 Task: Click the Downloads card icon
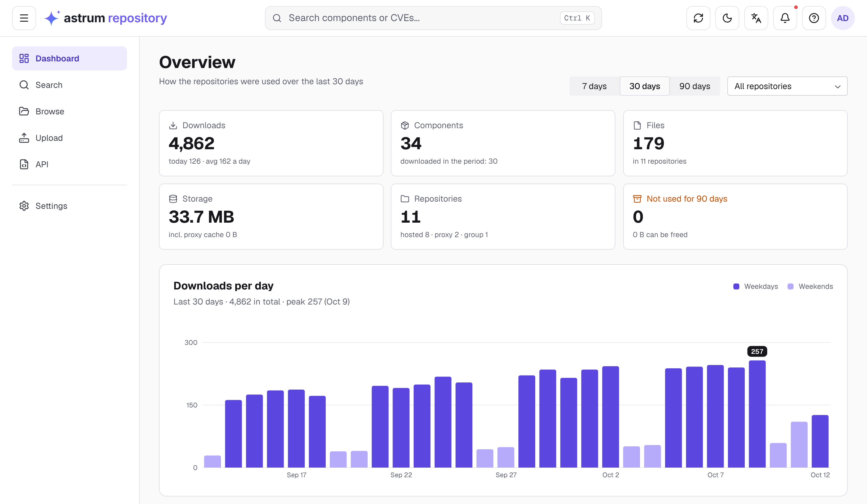click(173, 125)
